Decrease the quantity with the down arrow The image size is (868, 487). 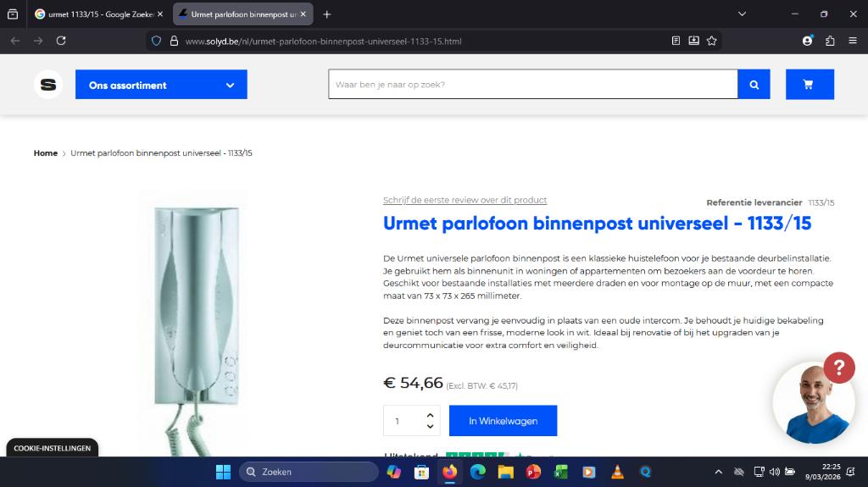[430, 427]
